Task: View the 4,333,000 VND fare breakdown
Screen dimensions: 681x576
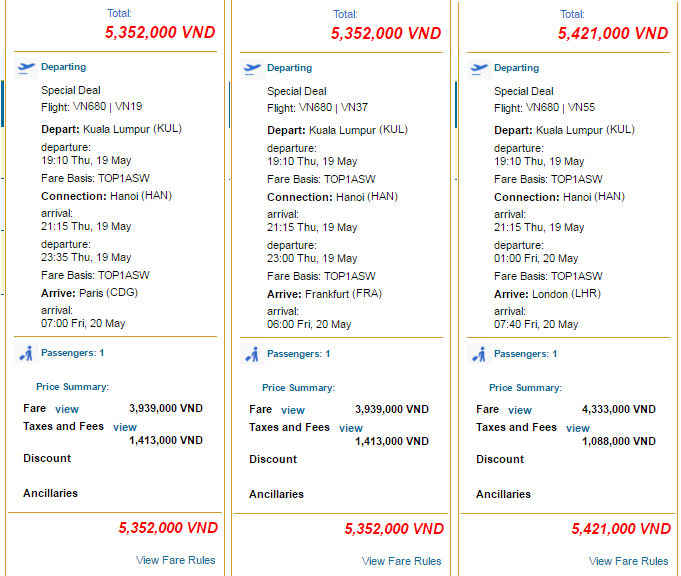Action: coord(520,410)
